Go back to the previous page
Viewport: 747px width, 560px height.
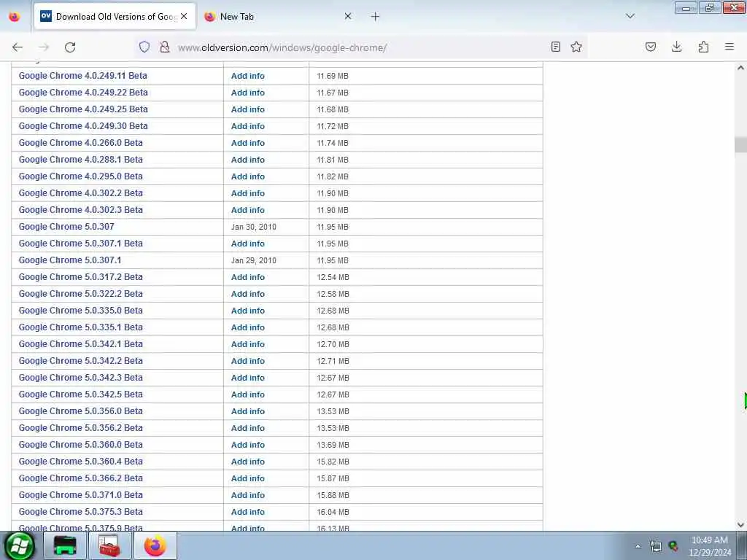pos(18,47)
